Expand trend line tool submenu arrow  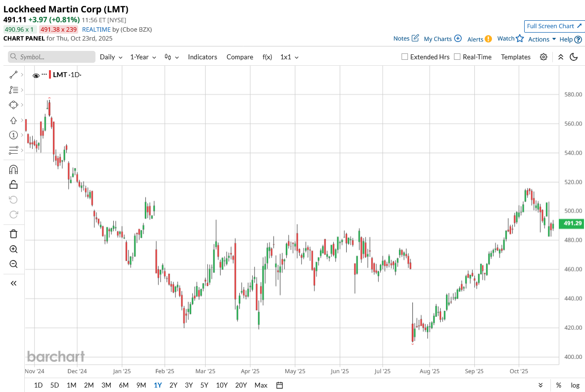22,75
